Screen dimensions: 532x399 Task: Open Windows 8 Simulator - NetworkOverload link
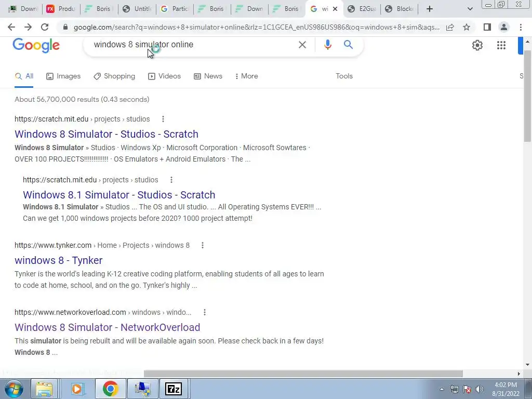tap(107, 327)
